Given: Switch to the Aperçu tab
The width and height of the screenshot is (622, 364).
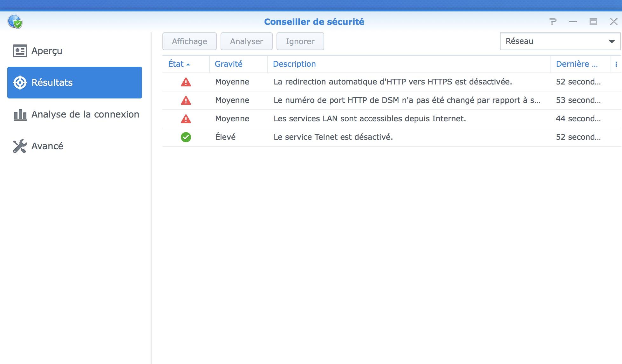Looking at the screenshot, I should (x=47, y=51).
